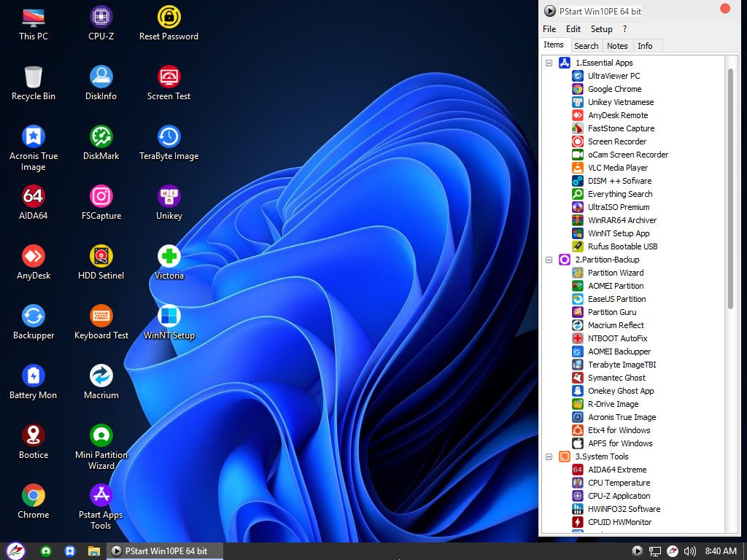Select NTBOOT AutoFix in the list
The height and width of the screenshot is (560, 747).
coord(617,338)
